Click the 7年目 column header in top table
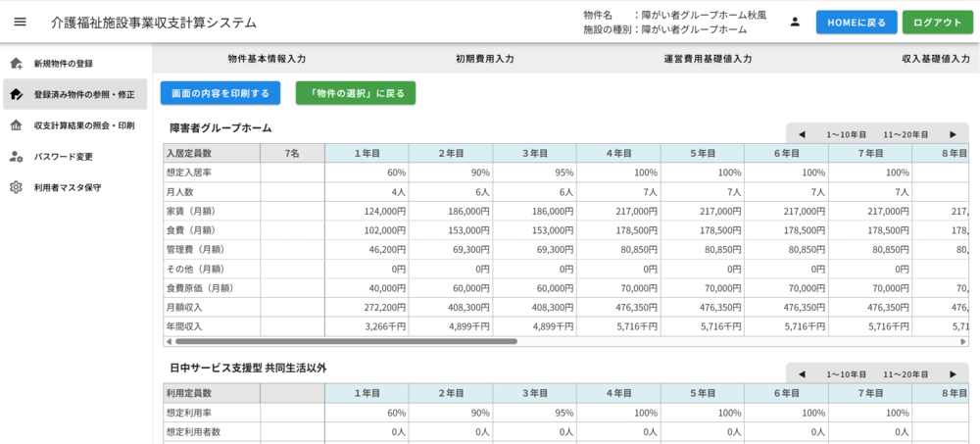Screen dimensions: 980x444 [x=870, y=153]
